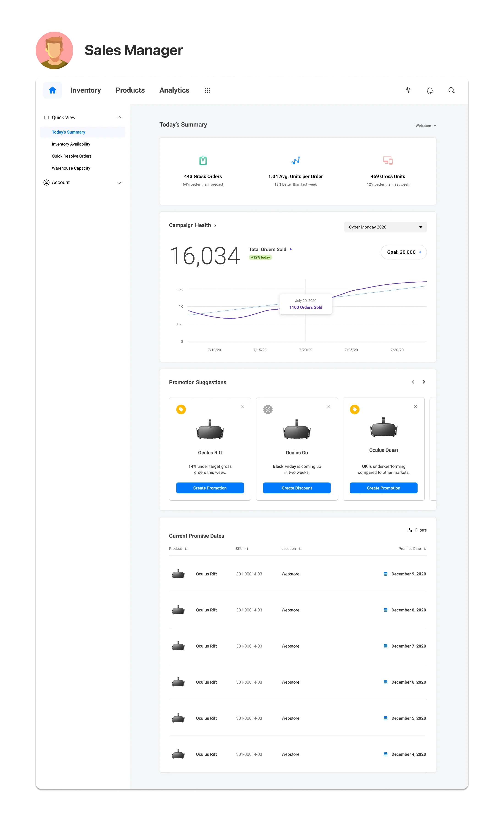
Task: Open the apps grid menu icon
Action: click(208, 90)
